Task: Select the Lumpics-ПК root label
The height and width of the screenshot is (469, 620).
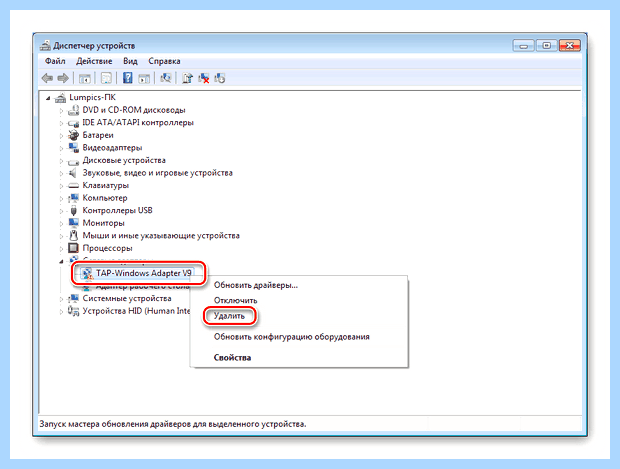Action: pyautogui.click(x=92, y=97)
